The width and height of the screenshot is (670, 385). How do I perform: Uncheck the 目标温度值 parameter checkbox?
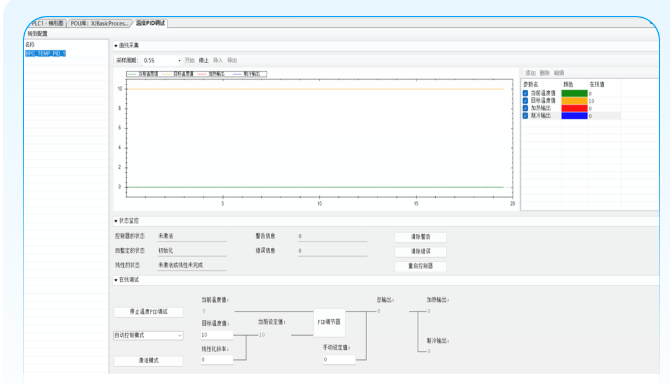526,101
